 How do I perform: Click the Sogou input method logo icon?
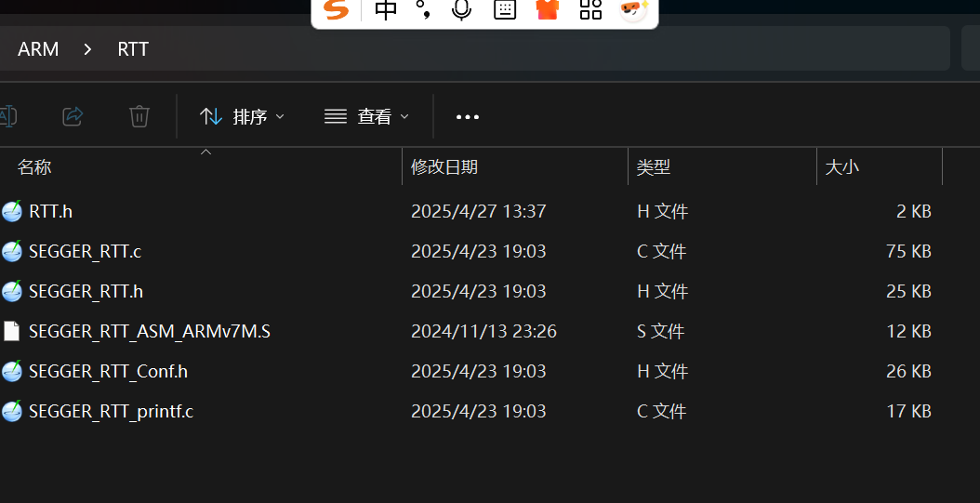click(x=337, y=10)
